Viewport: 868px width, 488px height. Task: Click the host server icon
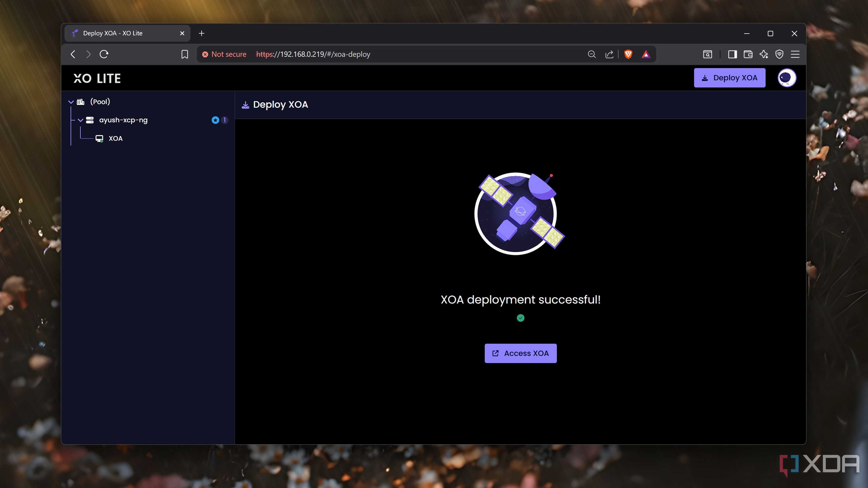[x=90, y=120]
